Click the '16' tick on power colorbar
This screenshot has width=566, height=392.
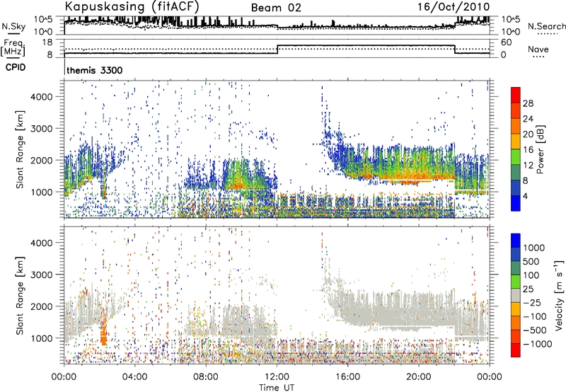click(528, 150)
